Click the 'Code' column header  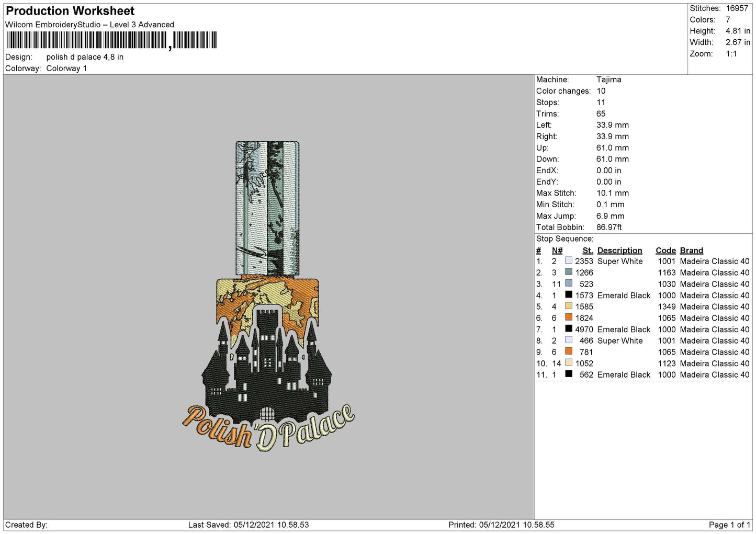pyautogui.click(x=665, y=251)
